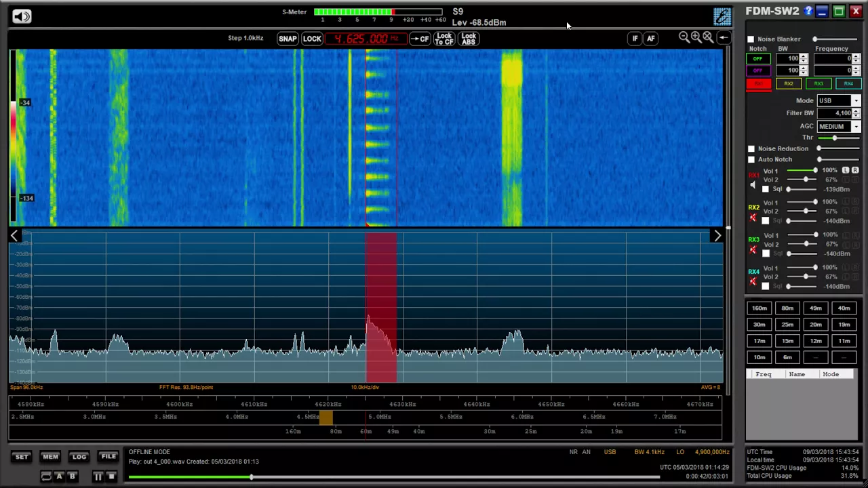This screenshot has height=488, width=868.
Task: Pause the recording playback
Action: (98, 476)
